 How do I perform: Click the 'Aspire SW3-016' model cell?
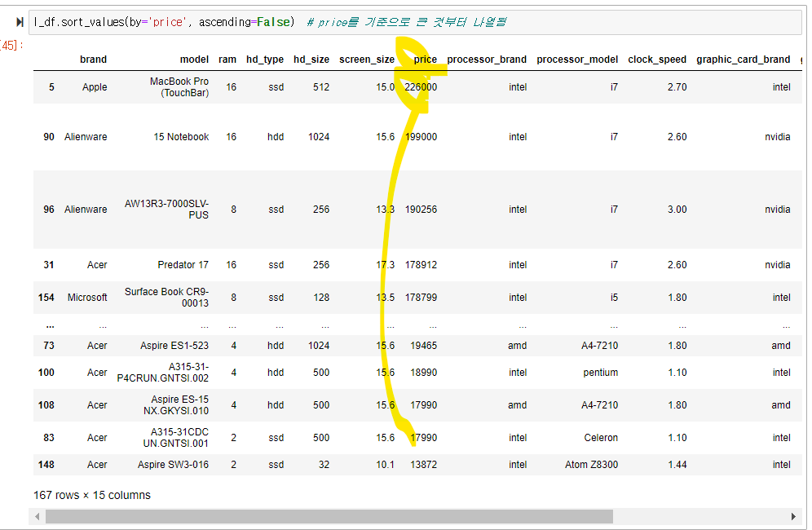click(x=173, y=465)
